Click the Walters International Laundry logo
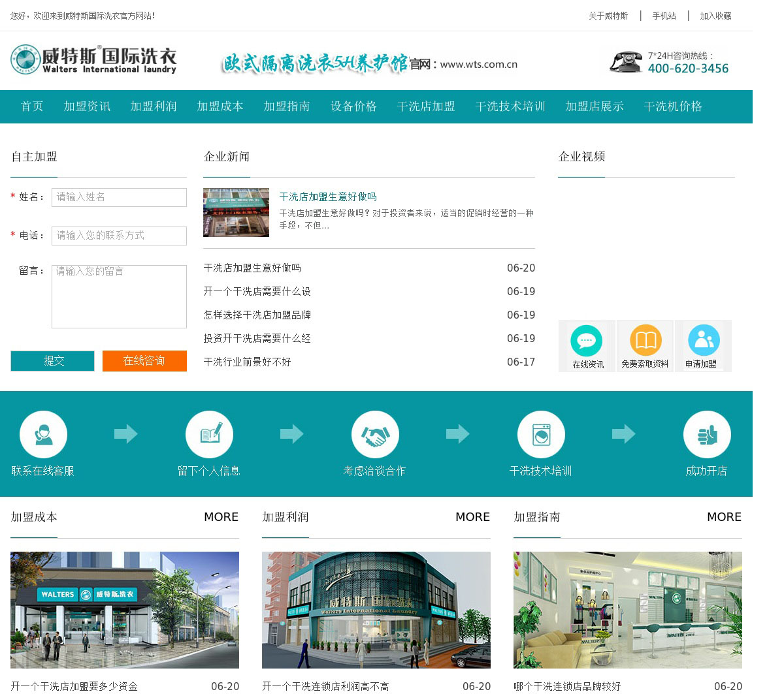The width and height of the screenshot is (784, 694). (x=93, y=60)
